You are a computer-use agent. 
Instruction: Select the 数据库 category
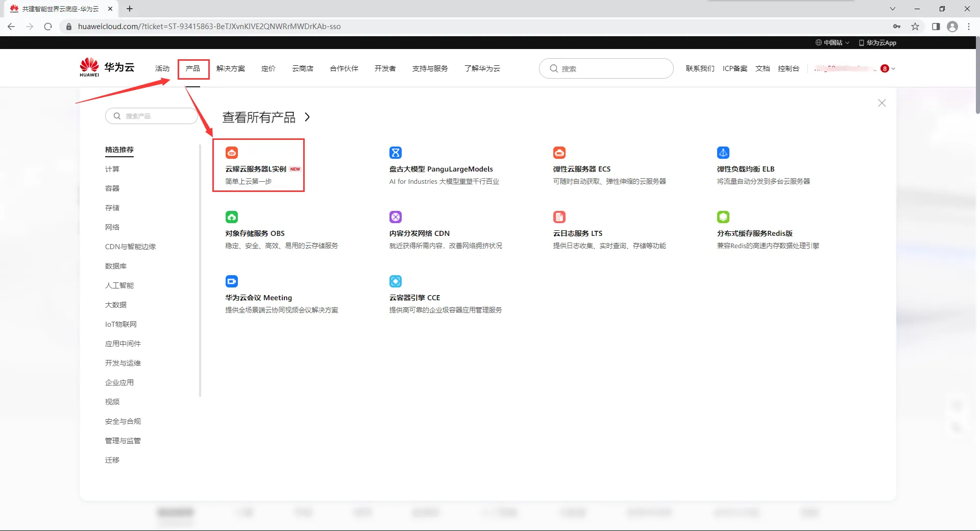(x=116, y=266)
